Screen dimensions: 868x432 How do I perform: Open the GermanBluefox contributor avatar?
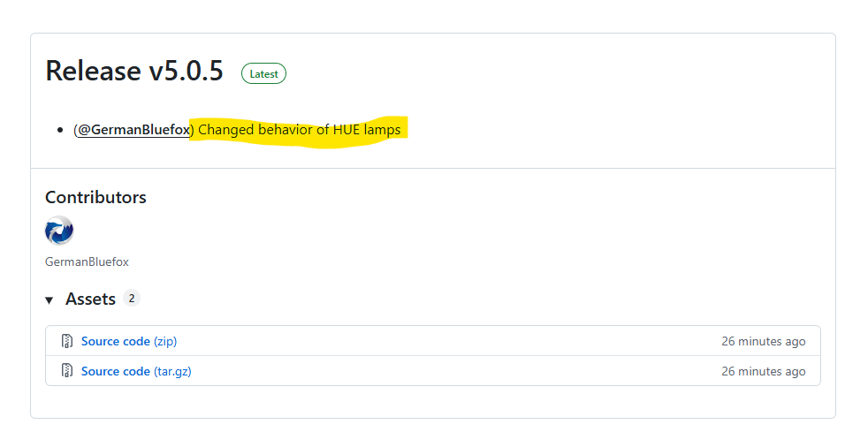(59, 231)
